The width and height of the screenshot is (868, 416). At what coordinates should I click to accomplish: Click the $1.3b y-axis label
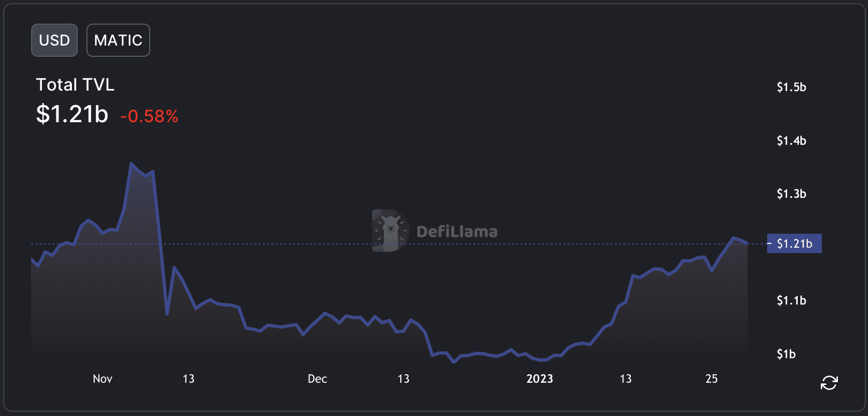point(791,194)
